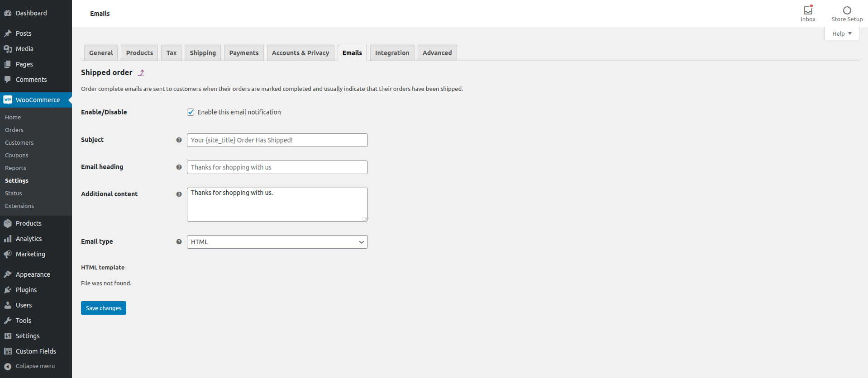Image resolution: width=868 pixels, height=378 pixels.
Task: Toggle Enable this email notification checkbox
Action: [191, 112]
